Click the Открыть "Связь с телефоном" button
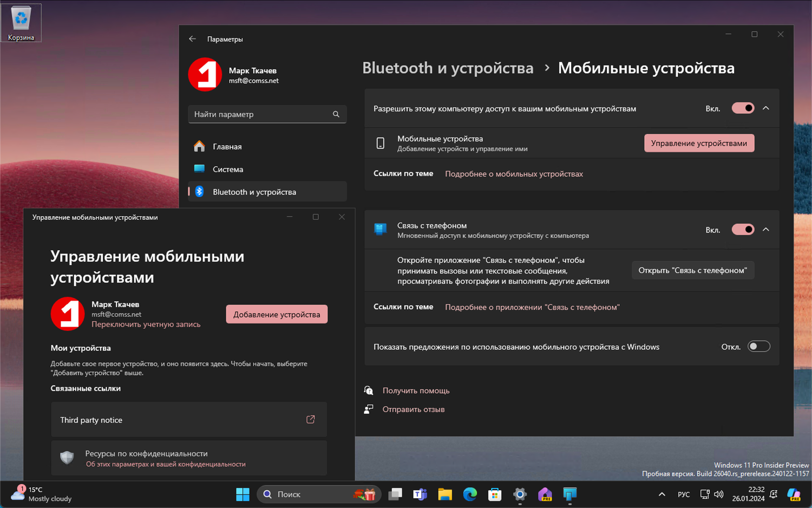Viewport: 812px width, 508px height. pyautogui.click(x=692, y=270)
